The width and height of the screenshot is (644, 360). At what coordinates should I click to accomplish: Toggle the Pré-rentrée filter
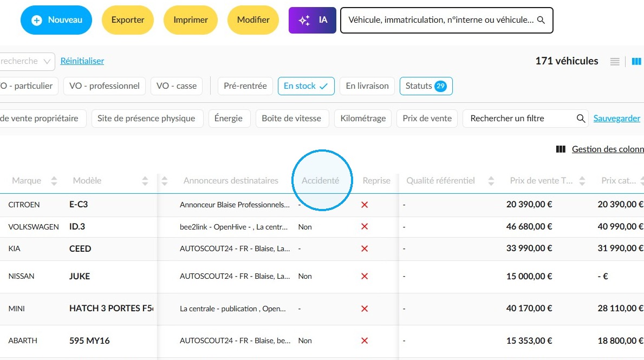(x=245, y=86)
